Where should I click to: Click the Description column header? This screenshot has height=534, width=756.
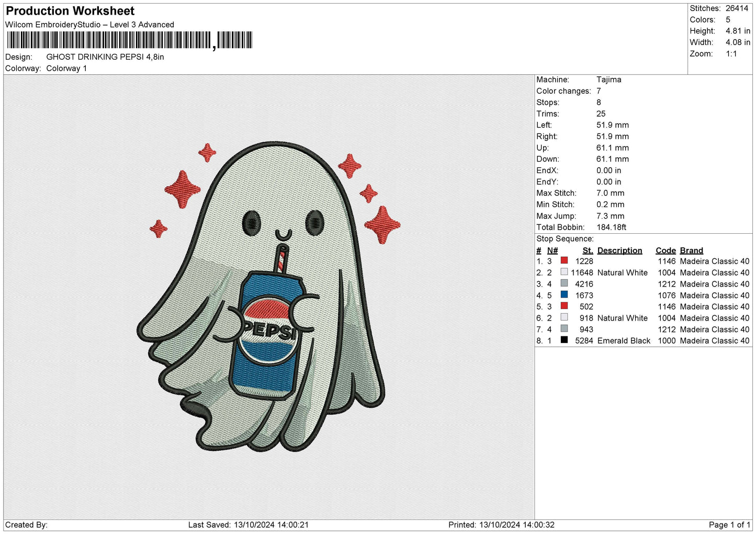pos(619,251)
